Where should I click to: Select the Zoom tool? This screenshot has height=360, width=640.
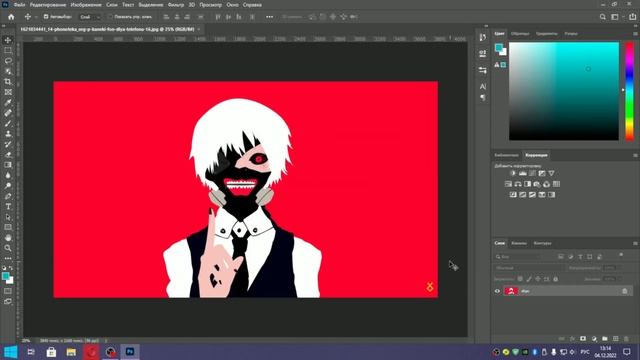tap(8, 248)
